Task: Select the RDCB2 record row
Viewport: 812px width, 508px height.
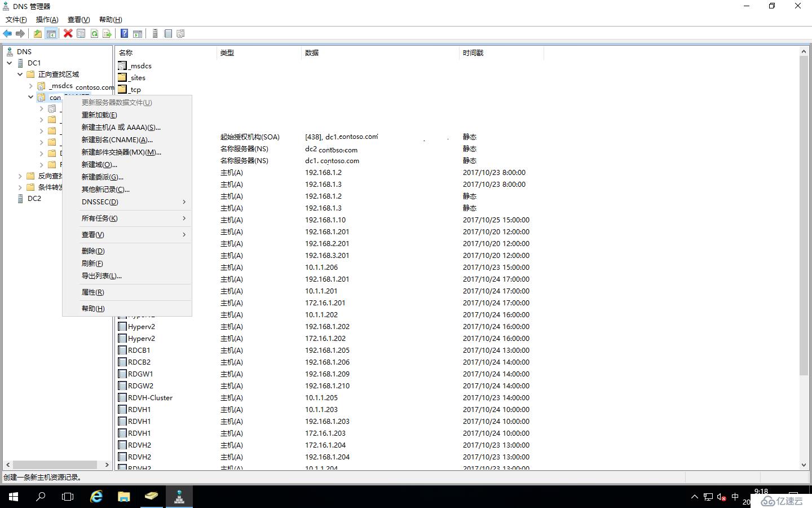Action: [330, 362]
